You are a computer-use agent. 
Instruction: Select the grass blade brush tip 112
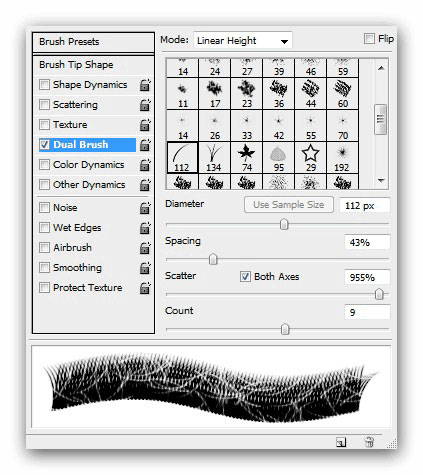point(182,158)
